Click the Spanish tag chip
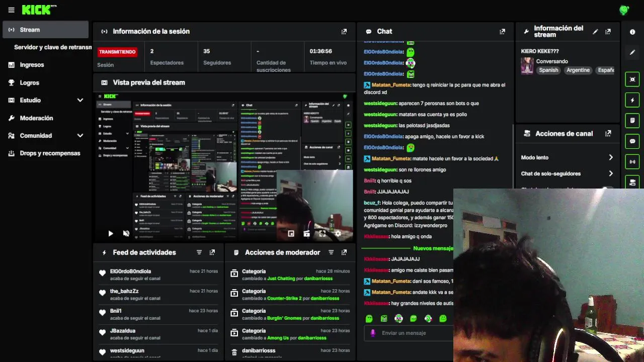Viewport: 644px width, 362px height. click(548, 70)
